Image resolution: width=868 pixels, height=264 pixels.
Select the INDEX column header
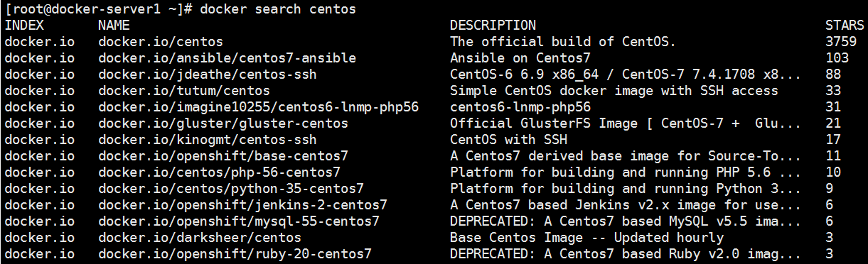(24, 26)
